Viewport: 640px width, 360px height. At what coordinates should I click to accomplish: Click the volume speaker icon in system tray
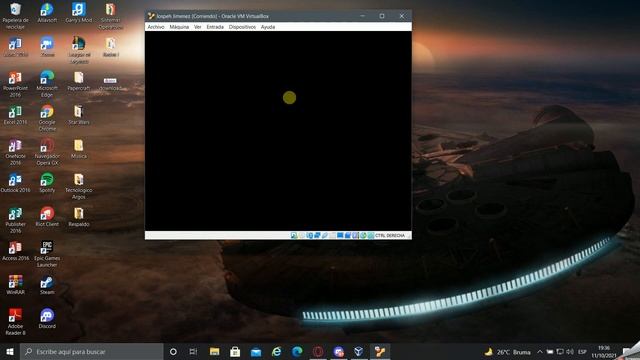coord(570,351)
